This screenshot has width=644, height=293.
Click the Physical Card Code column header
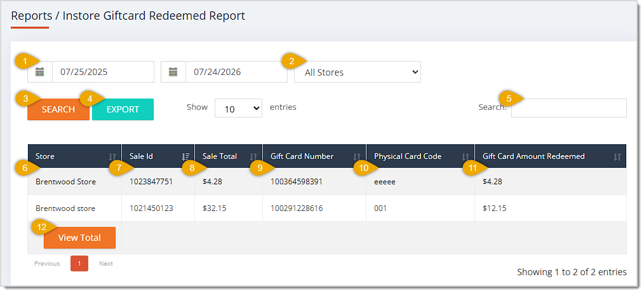click(x=420, y=156)
